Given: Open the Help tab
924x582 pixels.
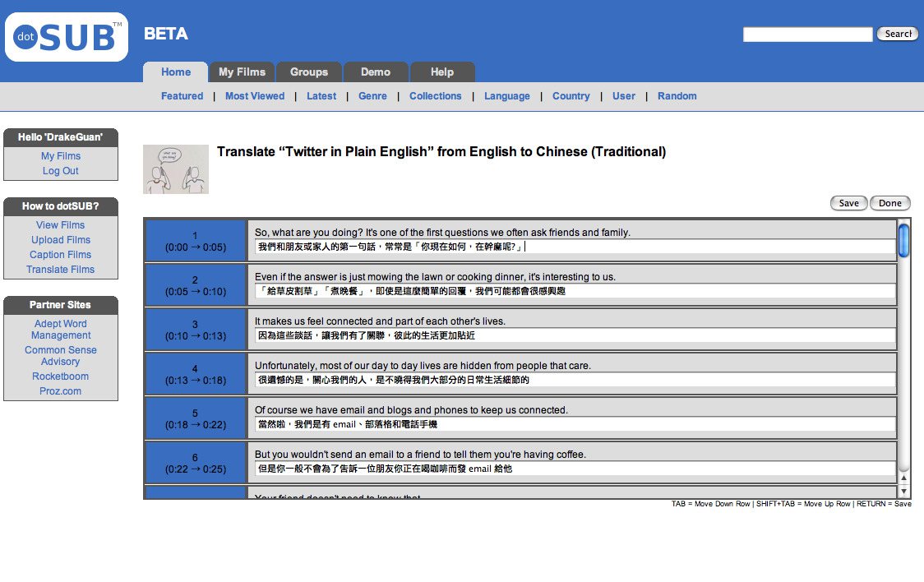Looking at the screenshot, I should coord(442,72).
